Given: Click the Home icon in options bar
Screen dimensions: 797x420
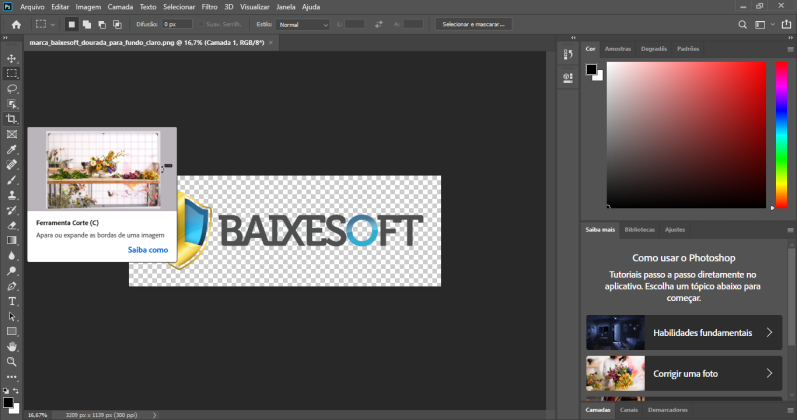Looking at the screenshot, I should [x=16, y=24].
